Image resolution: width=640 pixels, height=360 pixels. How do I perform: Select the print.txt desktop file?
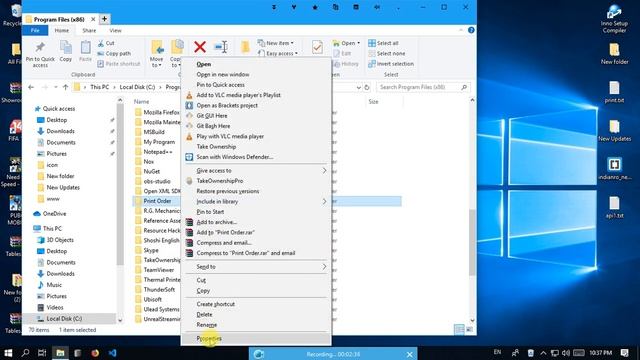pyautogui.click(x=614, y=92)
